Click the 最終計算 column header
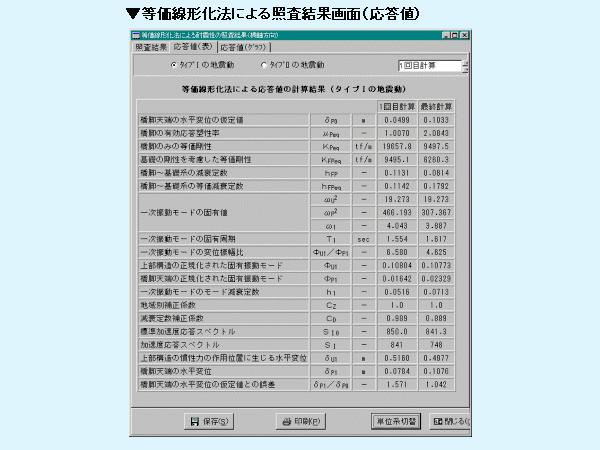Screen dimensions: 600x450 point(437,106)
